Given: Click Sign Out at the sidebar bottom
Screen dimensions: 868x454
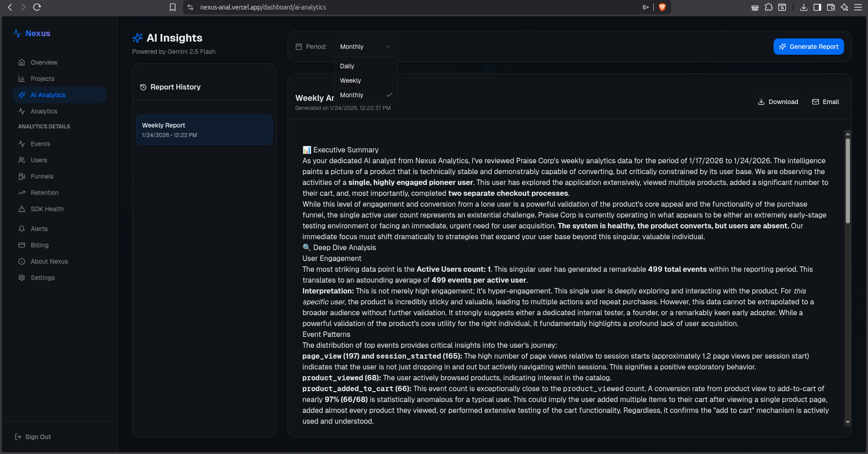Looking at the screenshot, I should pyautogui.click(x=33, y=437).
